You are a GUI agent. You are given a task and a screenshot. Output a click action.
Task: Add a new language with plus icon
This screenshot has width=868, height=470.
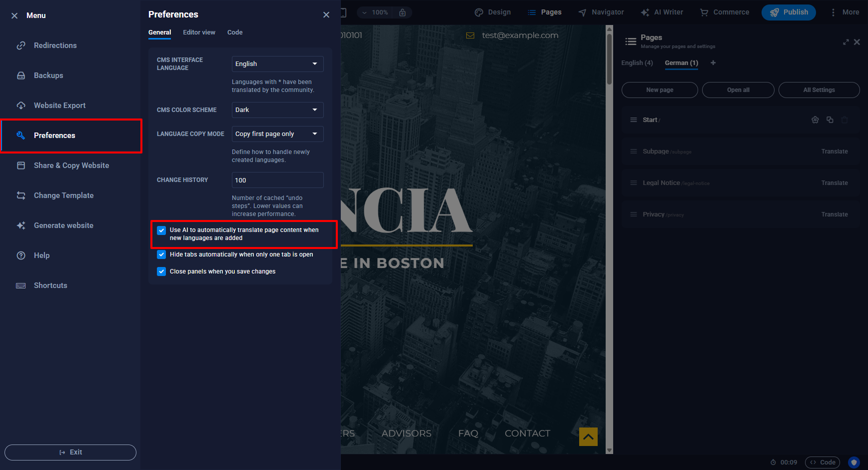(x=713, y=63)
